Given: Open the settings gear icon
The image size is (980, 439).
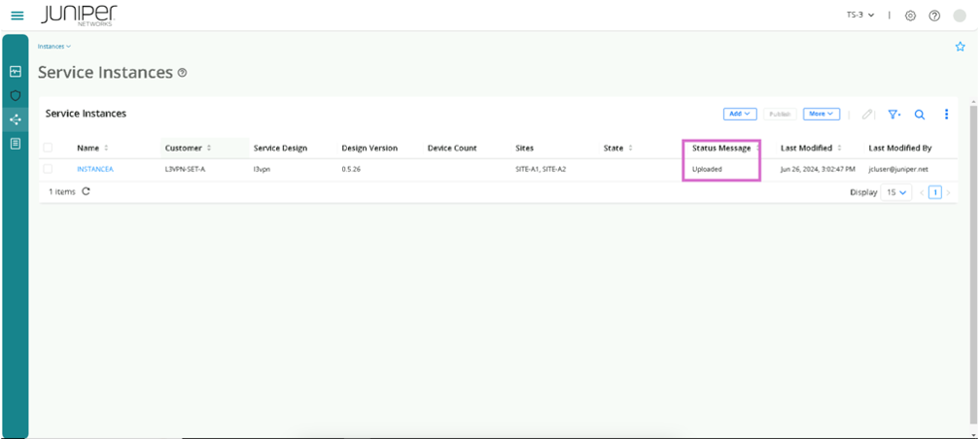Looking at the screenshot, I should (x=911, y=16).
